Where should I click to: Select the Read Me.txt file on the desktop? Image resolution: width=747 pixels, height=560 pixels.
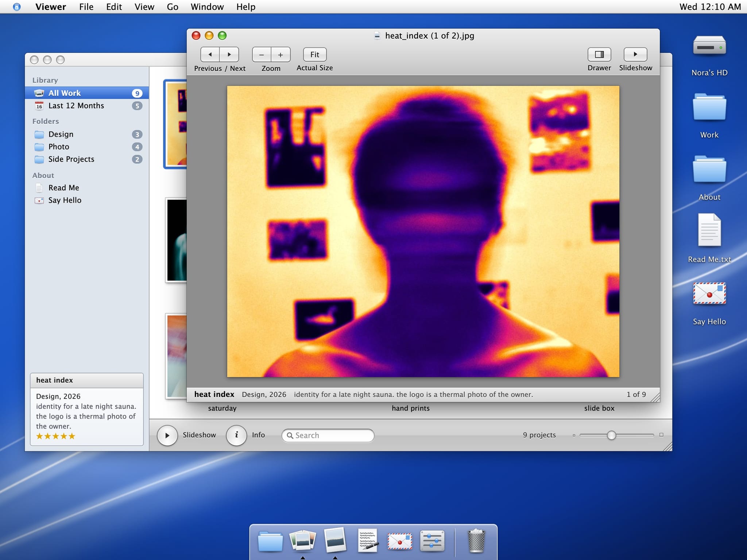709,230
